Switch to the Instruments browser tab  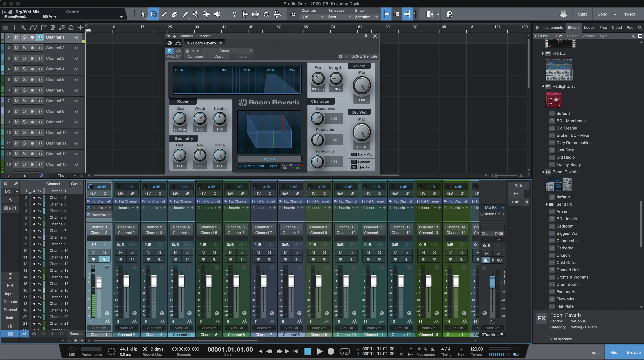coord(553,27)
